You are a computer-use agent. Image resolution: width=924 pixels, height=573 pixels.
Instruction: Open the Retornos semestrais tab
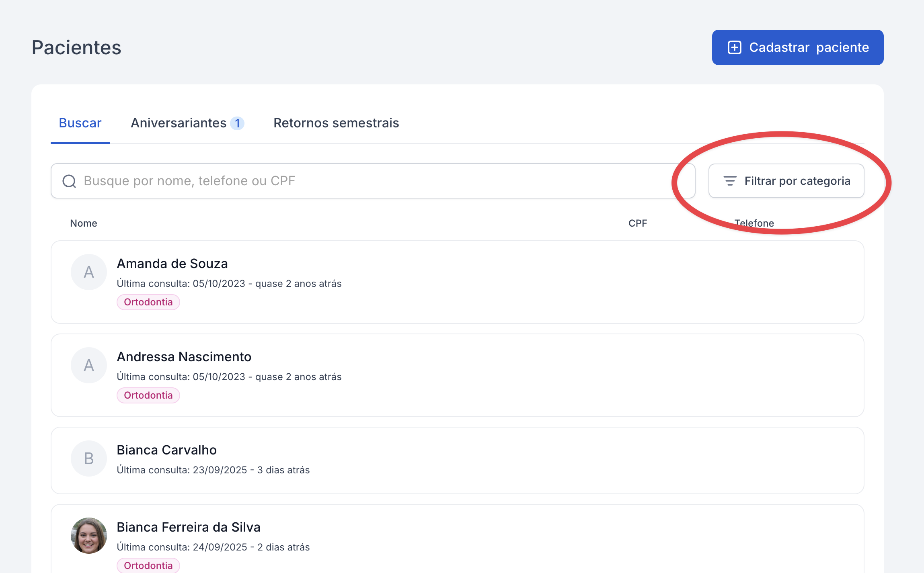[x=336, y=123]
